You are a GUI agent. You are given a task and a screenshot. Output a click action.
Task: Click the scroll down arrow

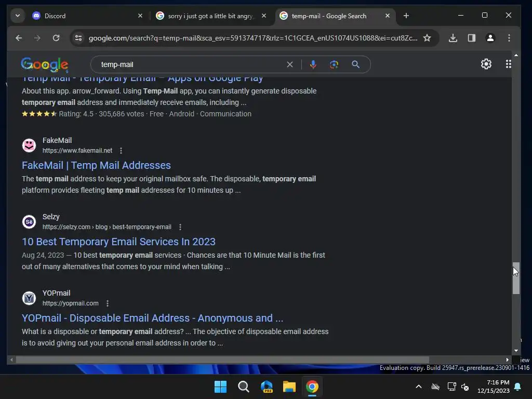516,351
